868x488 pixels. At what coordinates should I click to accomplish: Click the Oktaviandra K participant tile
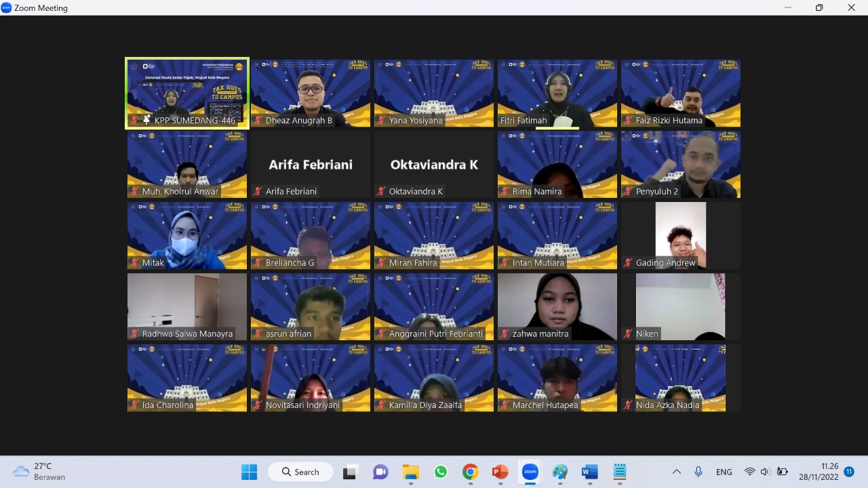[x=434, y=165]
